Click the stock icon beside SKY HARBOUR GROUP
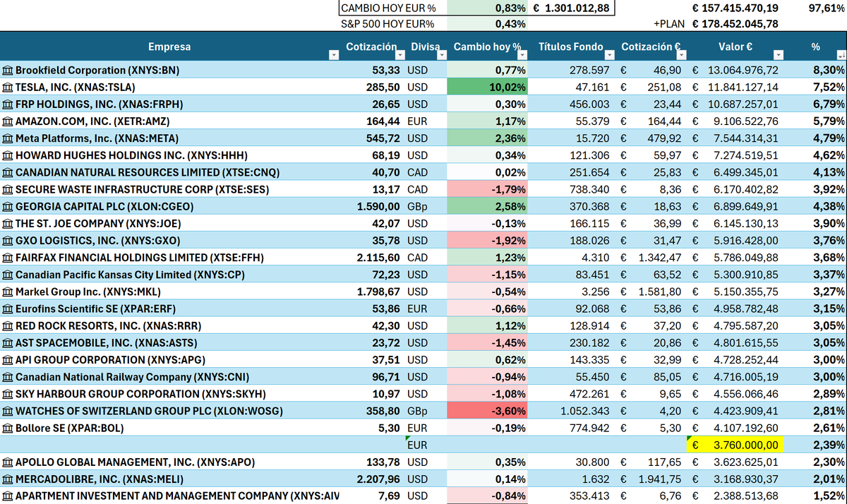 click(x=8, y=394)
